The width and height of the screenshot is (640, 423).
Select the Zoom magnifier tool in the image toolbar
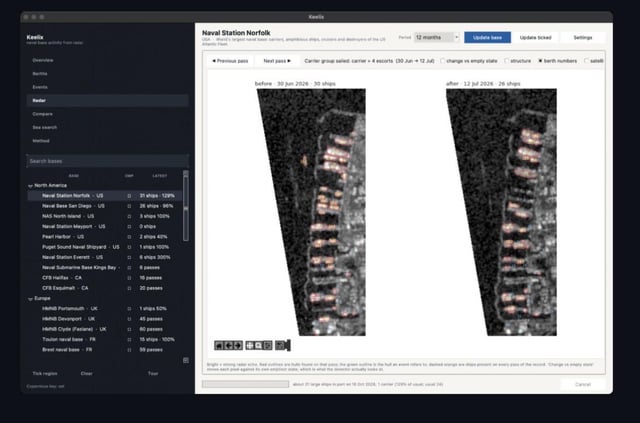[259, 345]
